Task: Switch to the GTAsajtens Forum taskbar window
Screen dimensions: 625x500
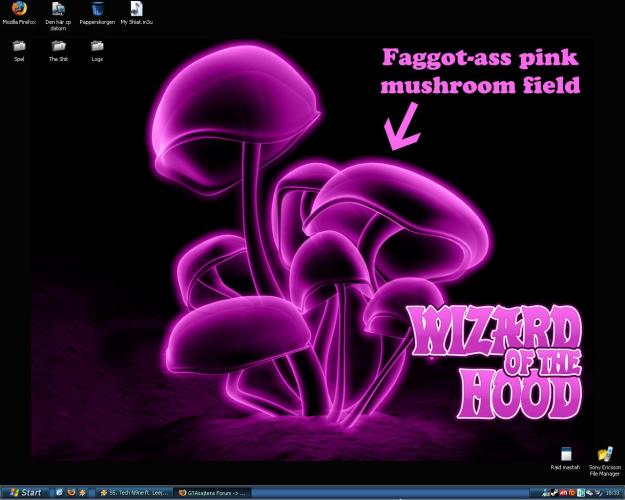Action: pyautogui.click(x=212, y=493)
